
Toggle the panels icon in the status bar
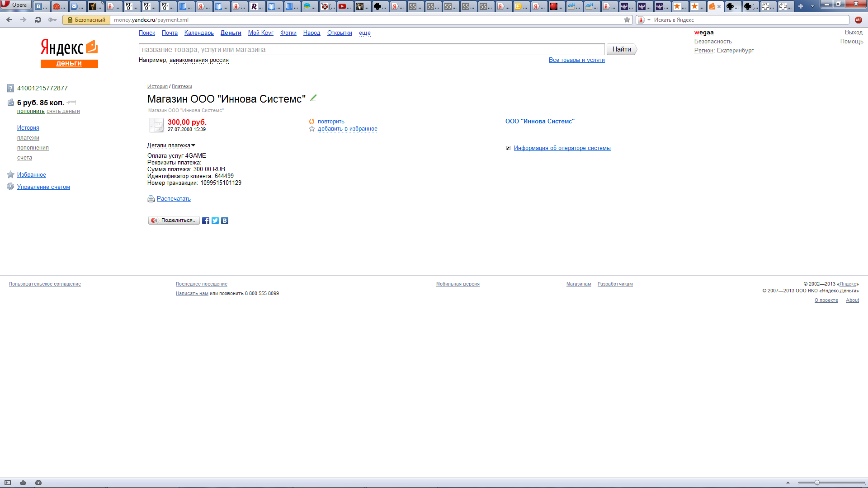tap(8, 483)
